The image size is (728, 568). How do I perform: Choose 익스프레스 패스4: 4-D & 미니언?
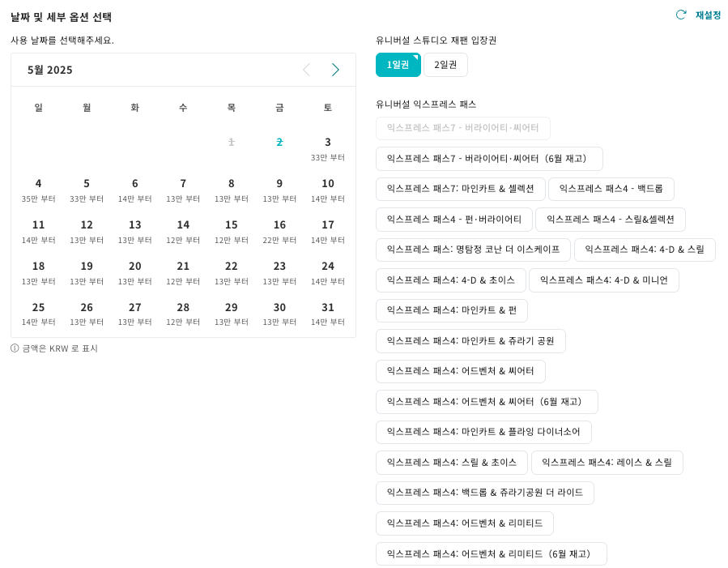click(x=603, y=280)
